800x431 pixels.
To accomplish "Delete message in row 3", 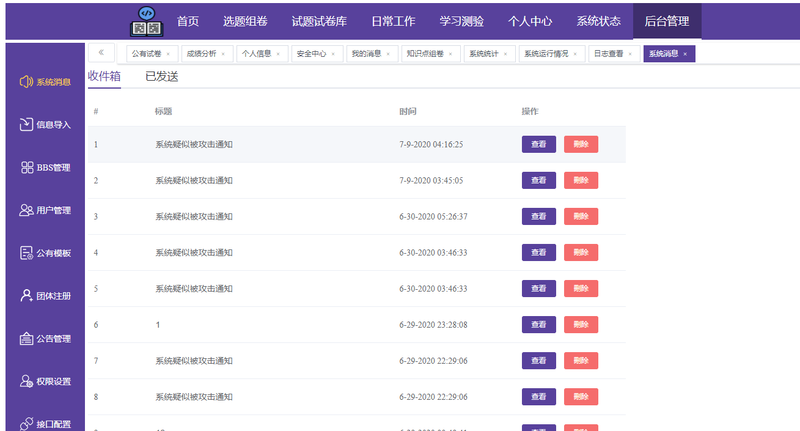I will coord(581,216).
